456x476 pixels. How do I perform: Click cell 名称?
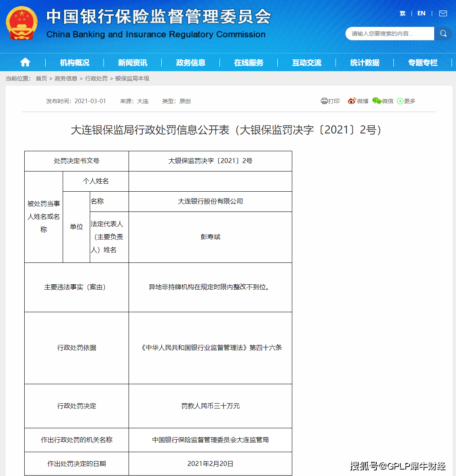pyautogui.click(x=109, y=201)
